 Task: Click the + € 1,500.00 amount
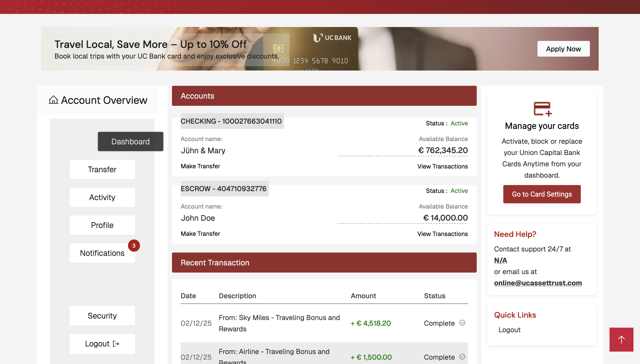[x=371, y=357]
